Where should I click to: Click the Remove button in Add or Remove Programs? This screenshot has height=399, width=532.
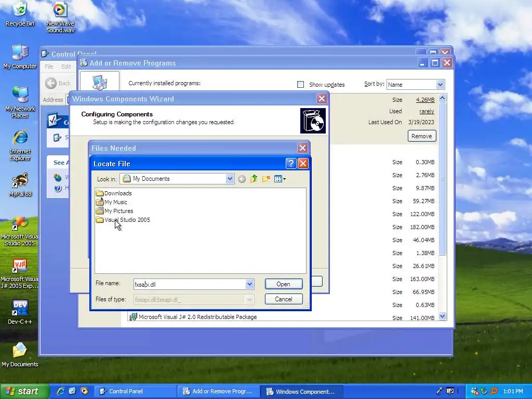point(422,136)
